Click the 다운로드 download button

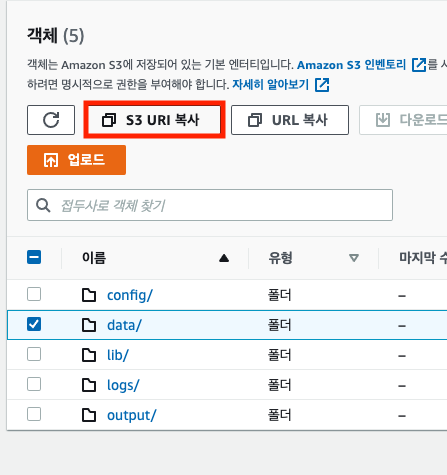click(403, 120)
